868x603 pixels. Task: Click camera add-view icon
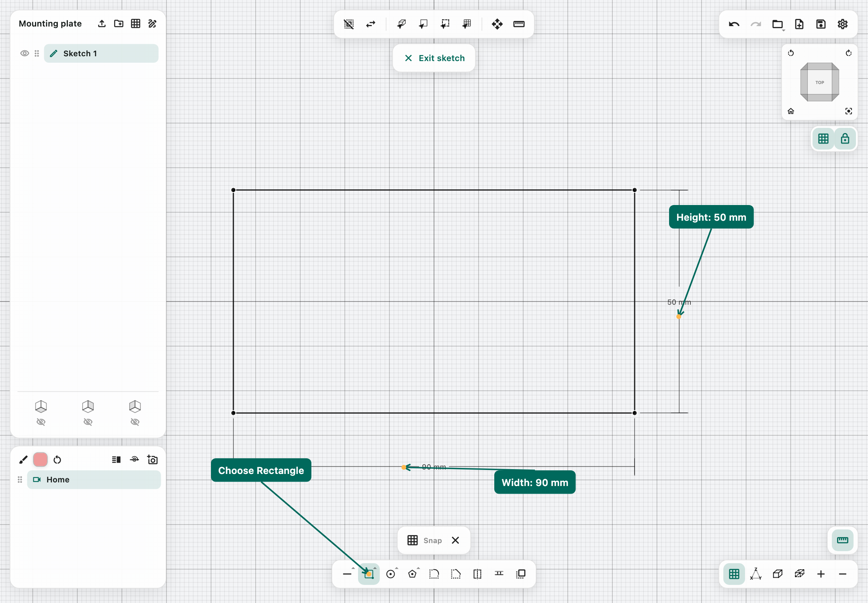tap(152, 459)
